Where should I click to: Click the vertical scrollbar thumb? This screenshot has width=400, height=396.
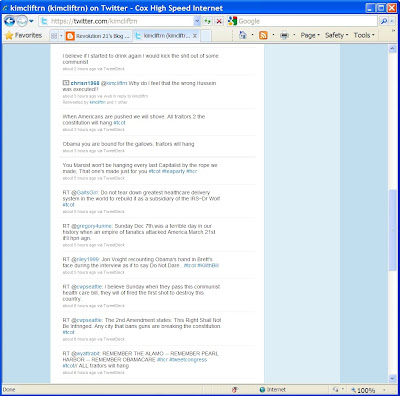392,230
